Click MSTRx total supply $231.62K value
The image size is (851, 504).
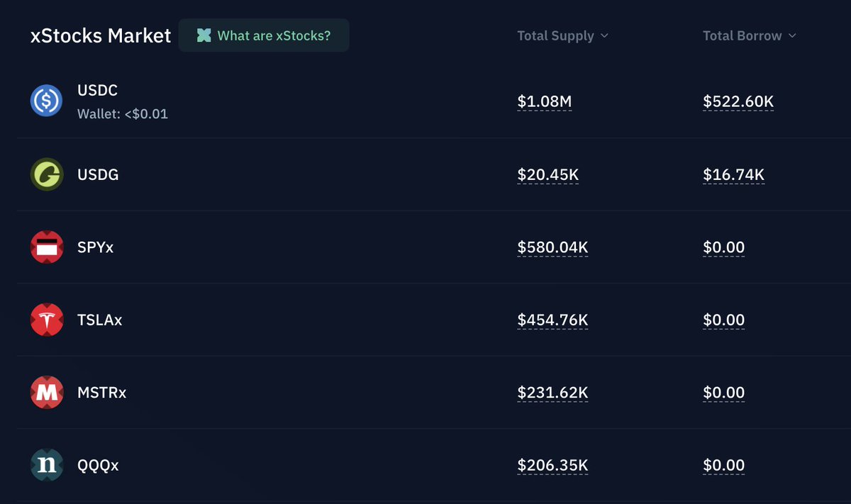coord(552,393)
